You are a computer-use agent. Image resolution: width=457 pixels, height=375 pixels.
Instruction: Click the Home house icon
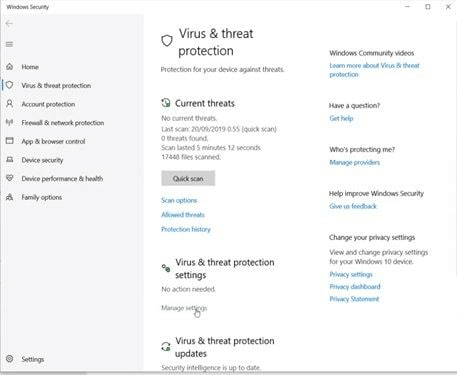(10, 67)
